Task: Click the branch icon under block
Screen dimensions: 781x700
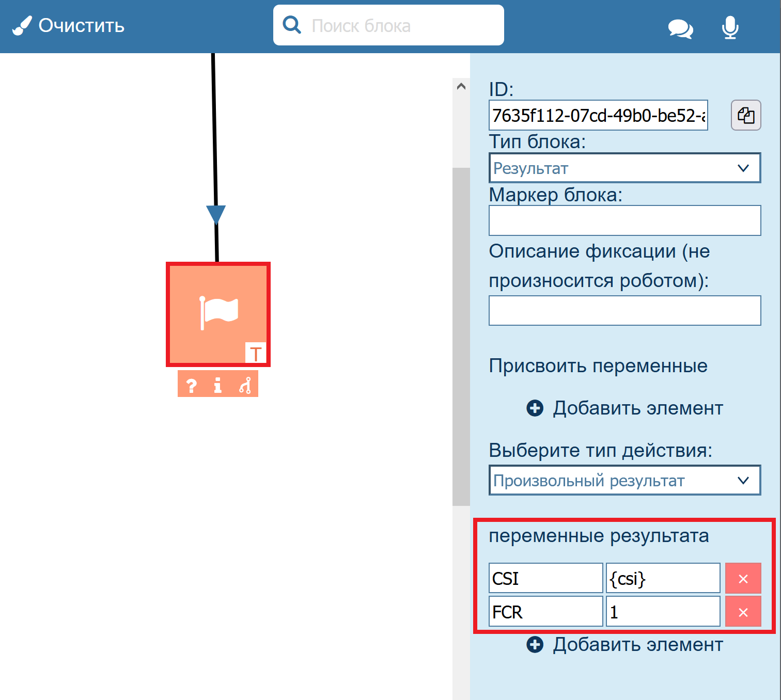Action: pyautogui.click(x=245, y=385)
